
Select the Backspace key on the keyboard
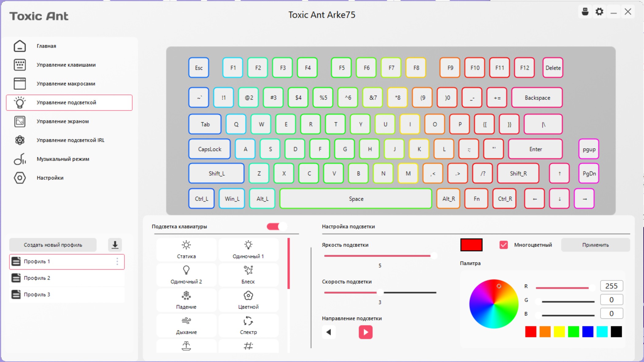point(537,98)
